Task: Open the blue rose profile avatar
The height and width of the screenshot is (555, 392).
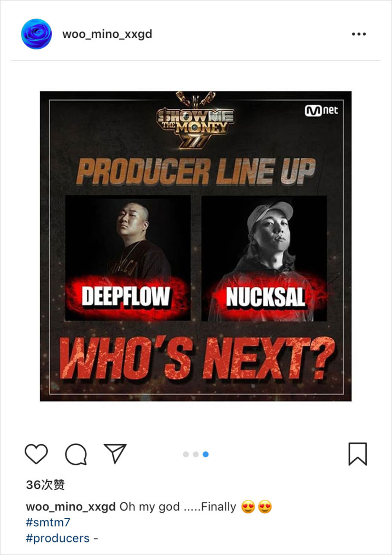Action: pos(36,34)
